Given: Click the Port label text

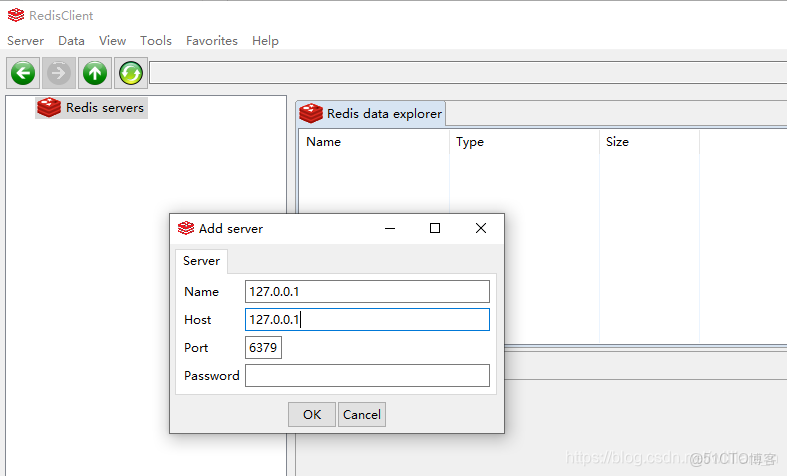Looking at the screenshot, I should click(x=196, y=347).
